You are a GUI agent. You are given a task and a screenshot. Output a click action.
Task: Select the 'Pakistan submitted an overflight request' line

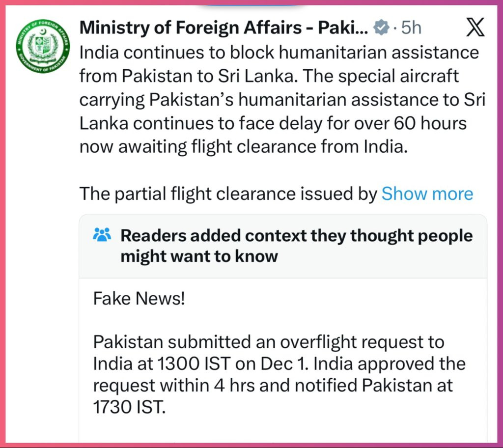pyautogui.click(x=269, y=342)
